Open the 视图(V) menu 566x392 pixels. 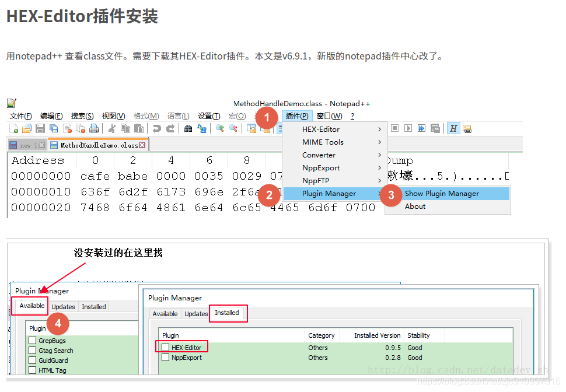click(113, 116)
